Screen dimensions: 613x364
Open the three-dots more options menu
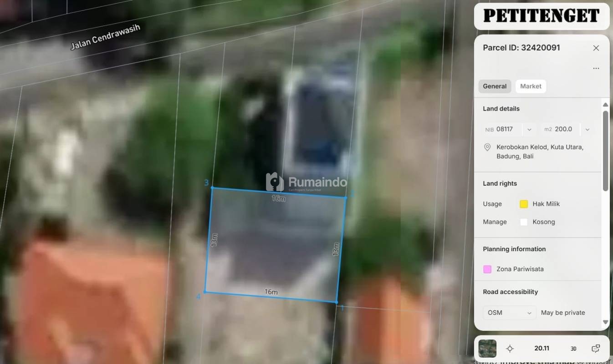pos(596,68)
